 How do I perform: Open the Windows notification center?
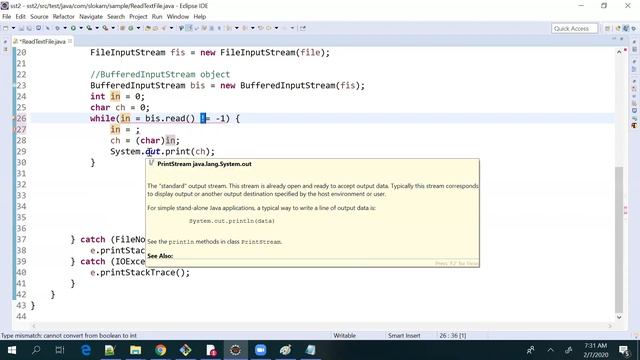(624, 350)
